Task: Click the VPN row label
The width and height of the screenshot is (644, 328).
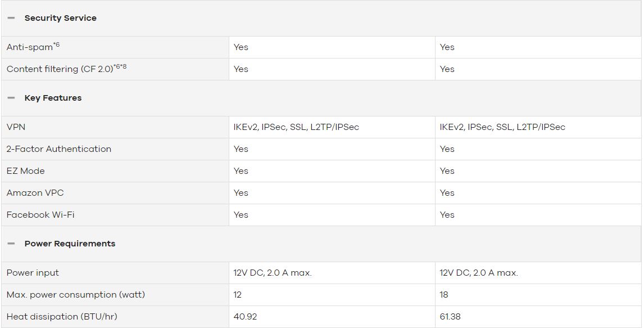Action: coord(16,127)
